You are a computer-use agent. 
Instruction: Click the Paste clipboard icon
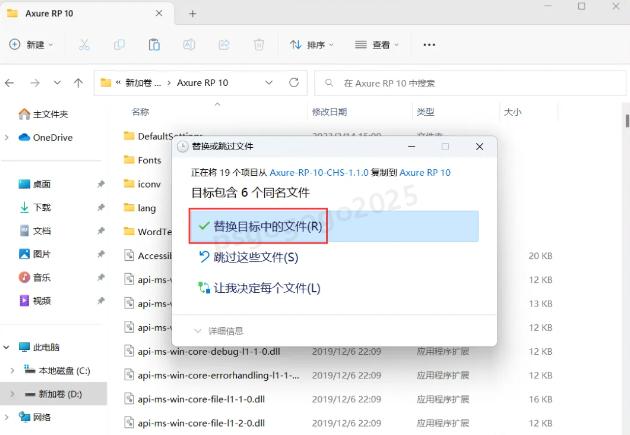tap(154, 45)
